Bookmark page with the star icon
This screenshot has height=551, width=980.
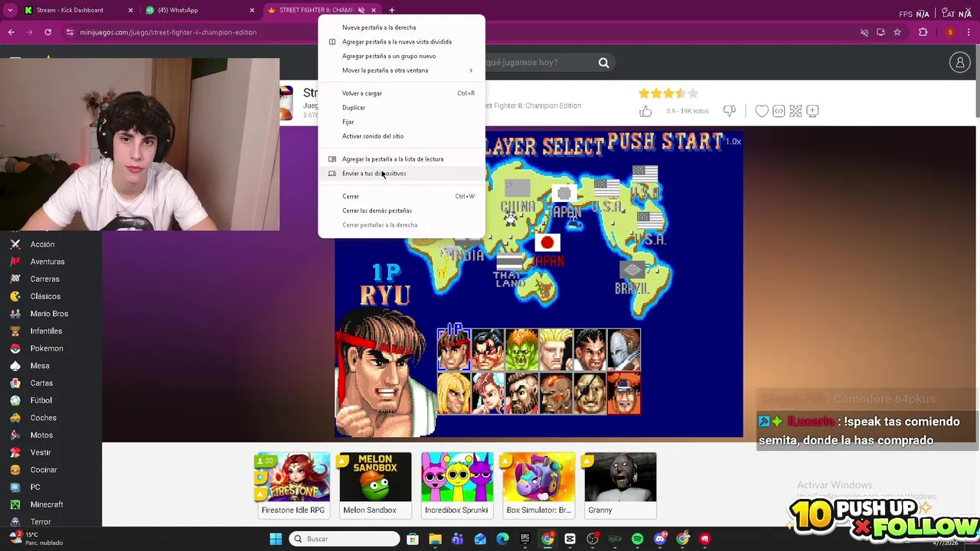click(x=897, y=32)
